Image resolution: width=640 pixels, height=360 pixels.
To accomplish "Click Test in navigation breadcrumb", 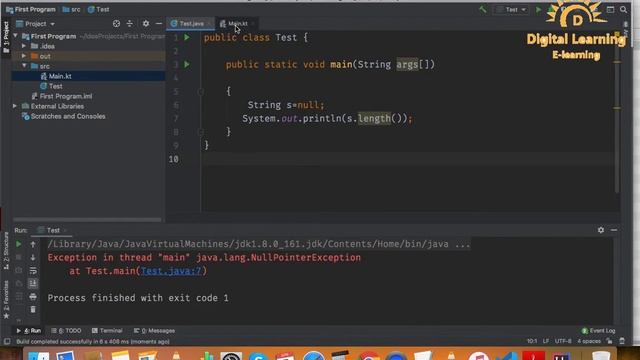I will pyautogui.click(x=99, y=9).
